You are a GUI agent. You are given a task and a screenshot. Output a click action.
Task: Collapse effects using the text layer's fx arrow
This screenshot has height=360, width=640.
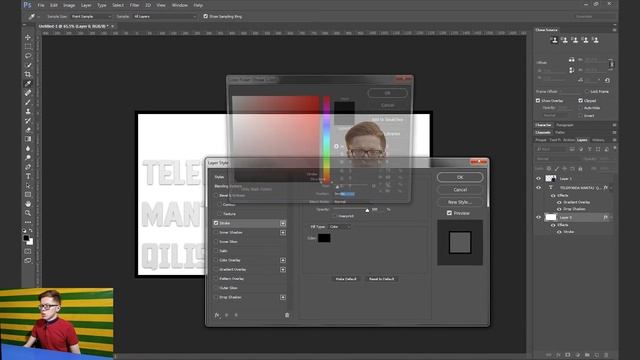click(611, 188)
